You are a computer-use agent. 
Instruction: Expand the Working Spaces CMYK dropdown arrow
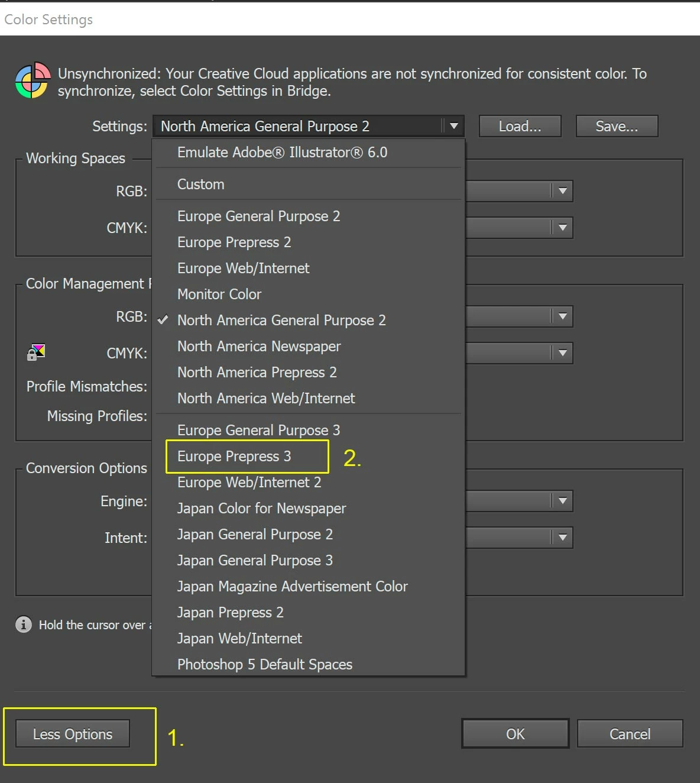coord(562,228)
